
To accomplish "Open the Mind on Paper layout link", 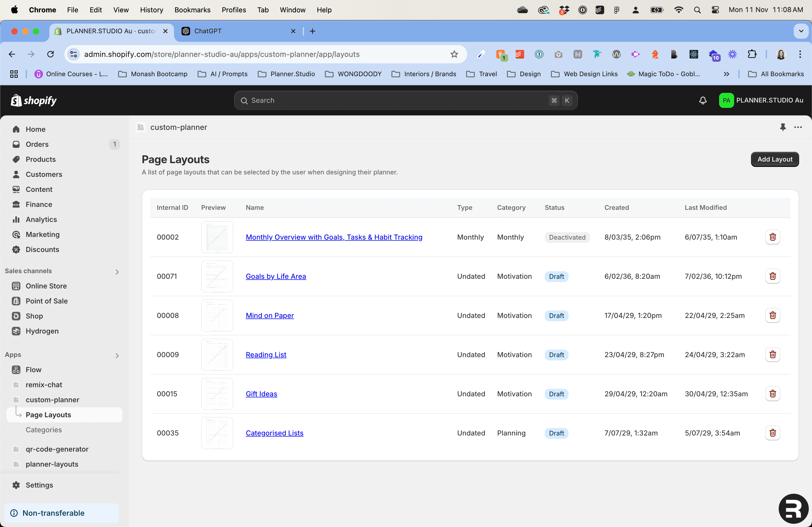I will click(x=270, y=315).
